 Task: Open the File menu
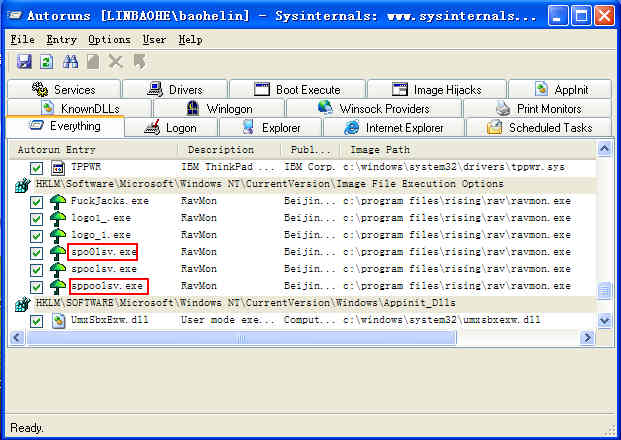click(23, 40)
